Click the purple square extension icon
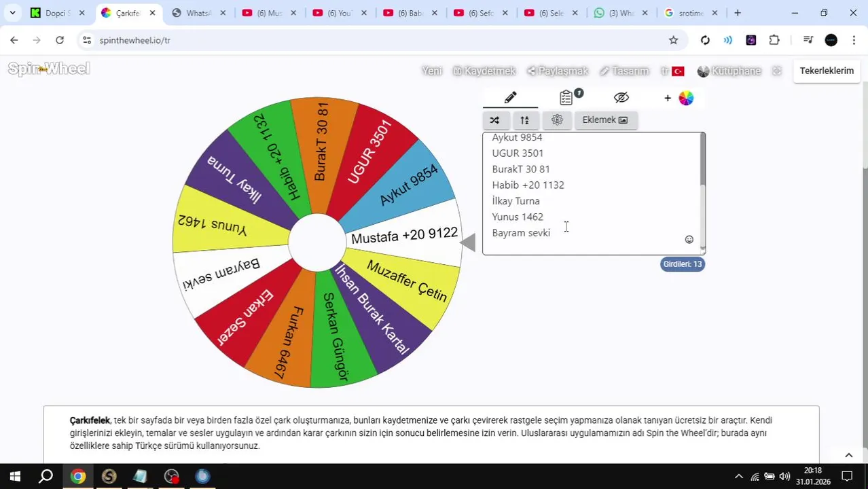The height and width of the screenshot is (489, 868). (751, 40)
